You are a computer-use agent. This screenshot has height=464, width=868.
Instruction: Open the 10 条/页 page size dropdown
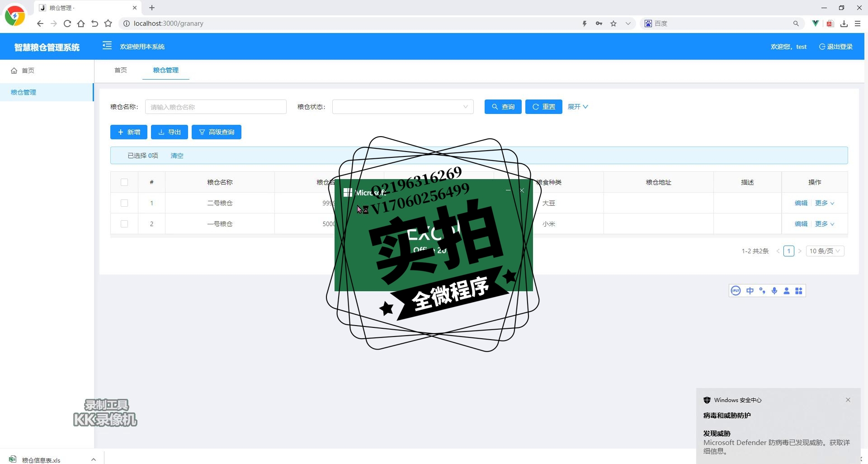point(825,251)
